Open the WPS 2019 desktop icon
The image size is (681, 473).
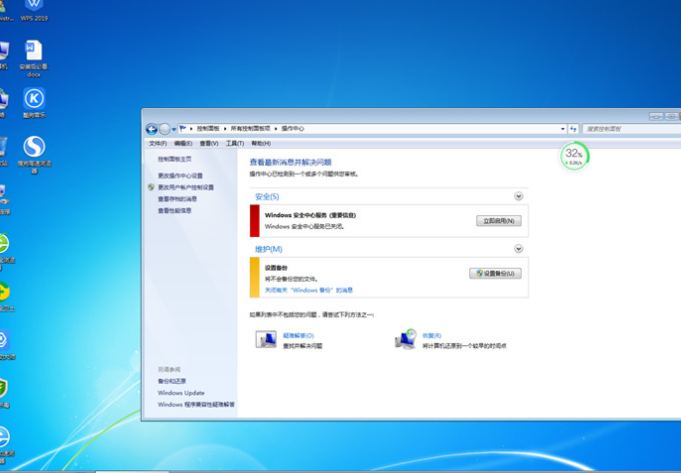pos(34,11)
